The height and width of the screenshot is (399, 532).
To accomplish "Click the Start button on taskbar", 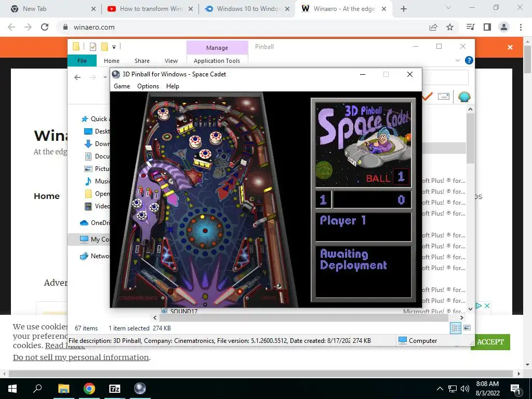I will [x=12, y=389].
